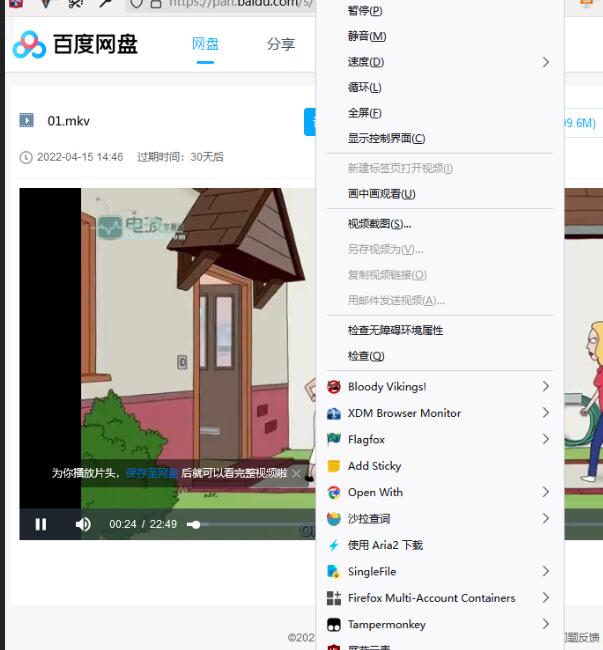603x650 pixels.
Task: Choose 画中画观看(U) from the context menu
Action: (381, 194)
